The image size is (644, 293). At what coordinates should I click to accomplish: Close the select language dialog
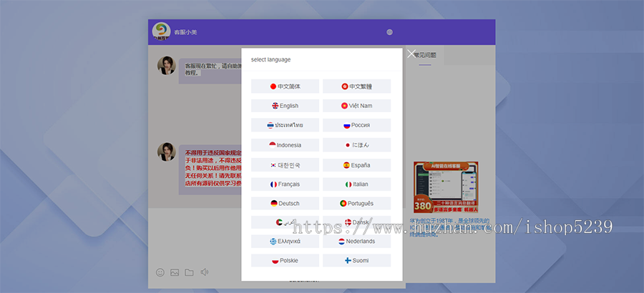click(x=411, y=54)
